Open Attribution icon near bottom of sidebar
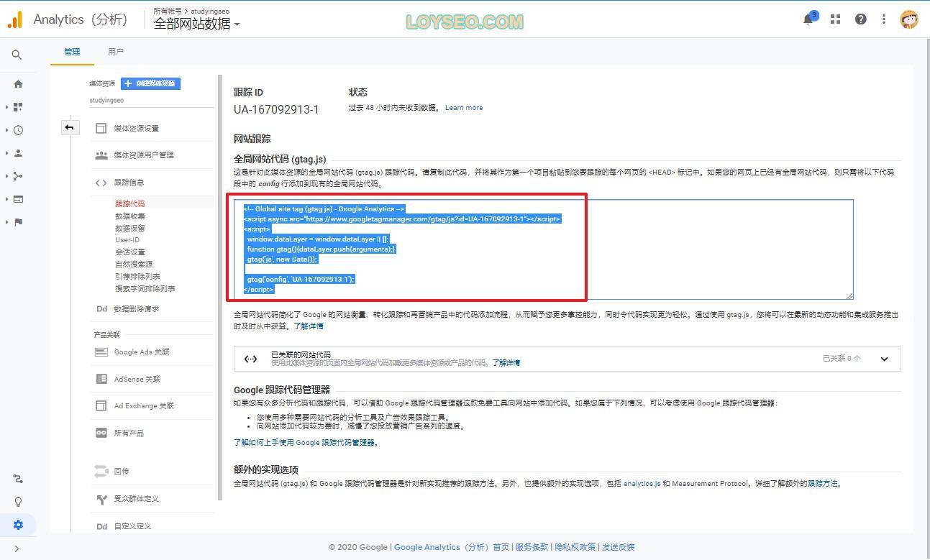Screen dimensions: 930x560 point(18,479)
